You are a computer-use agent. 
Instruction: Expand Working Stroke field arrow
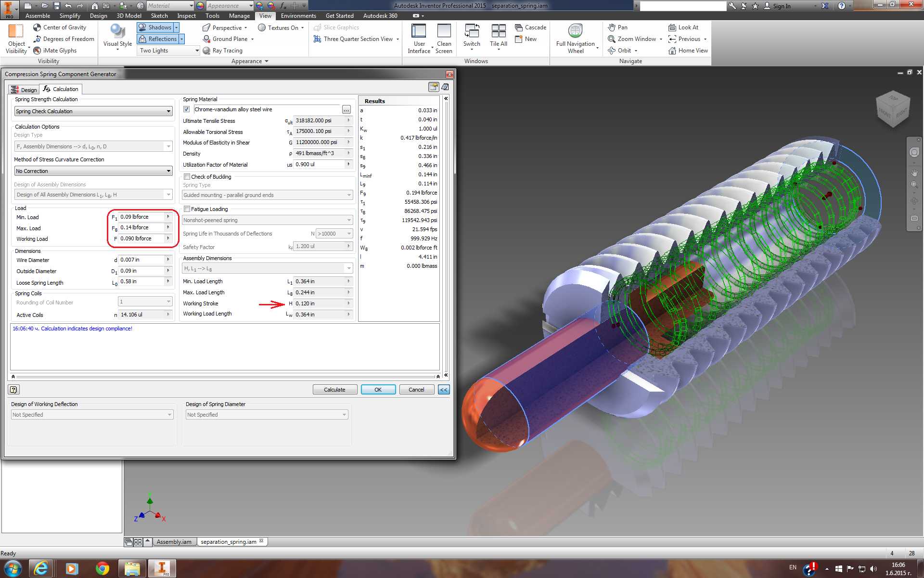tap(348, 303)
